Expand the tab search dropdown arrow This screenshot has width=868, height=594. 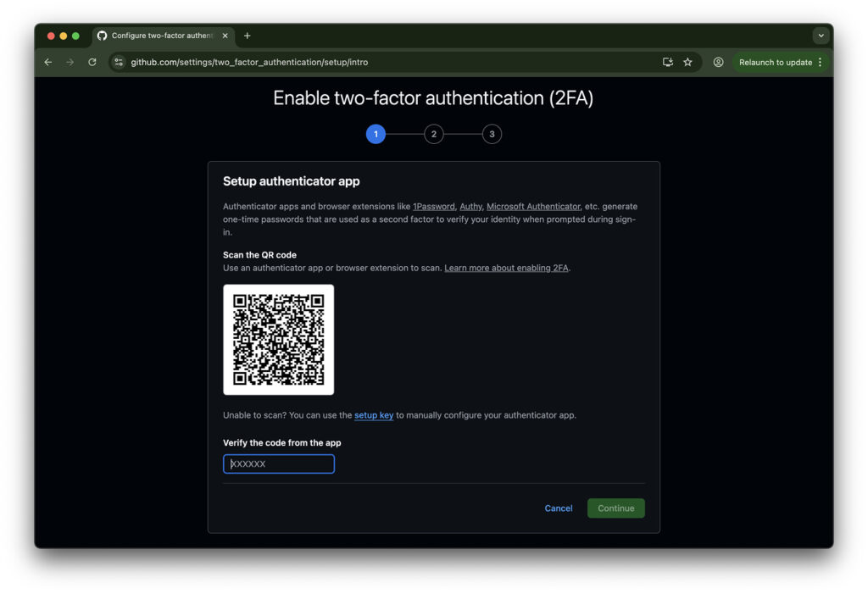821,36
